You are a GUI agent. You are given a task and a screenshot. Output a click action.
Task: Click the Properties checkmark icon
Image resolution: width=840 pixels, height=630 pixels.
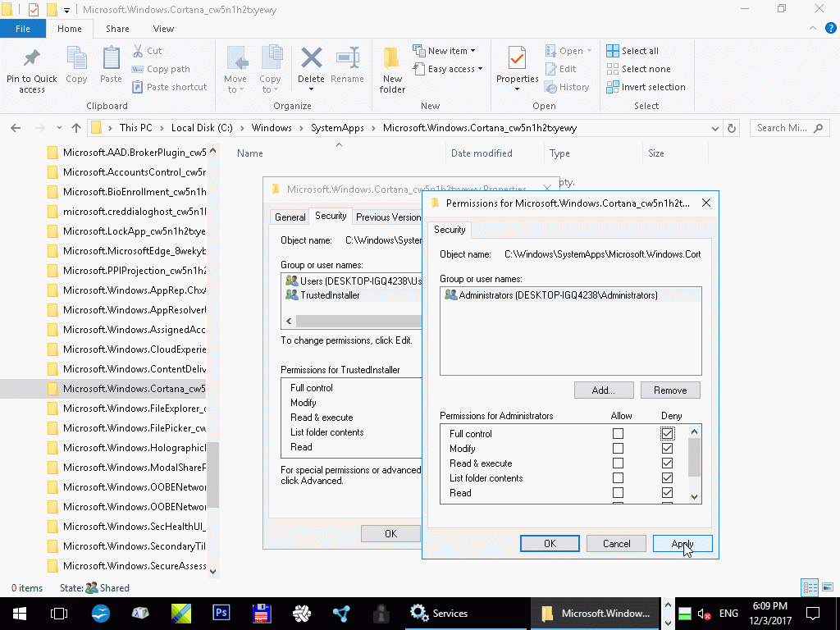click(517, 58)
